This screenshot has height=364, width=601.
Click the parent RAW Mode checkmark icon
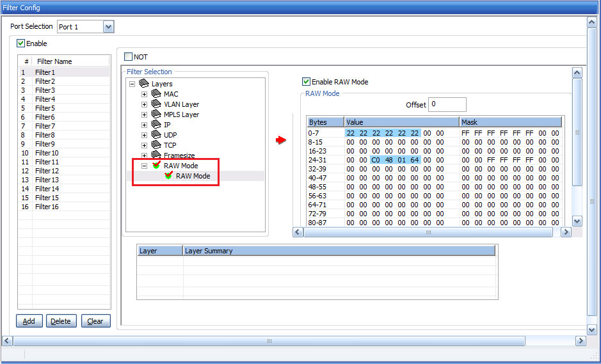coord(156,165)
